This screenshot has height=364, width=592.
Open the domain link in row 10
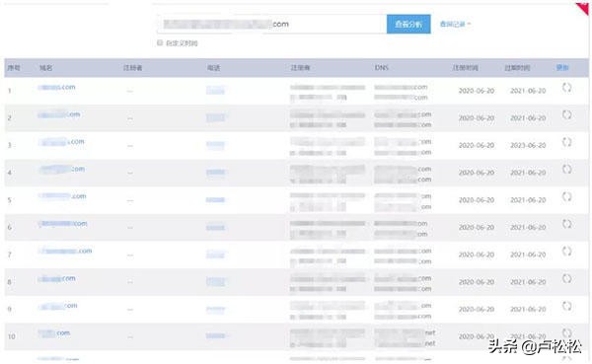(54, 333)
